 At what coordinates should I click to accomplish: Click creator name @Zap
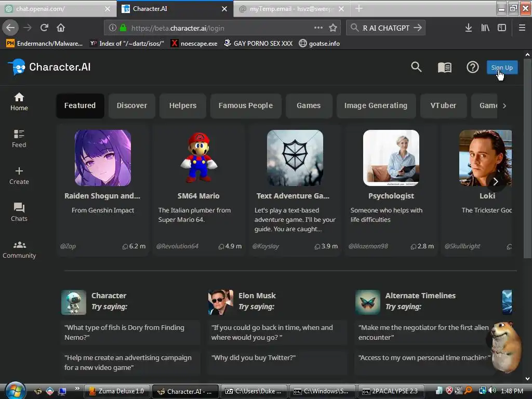tap(68, 246)
